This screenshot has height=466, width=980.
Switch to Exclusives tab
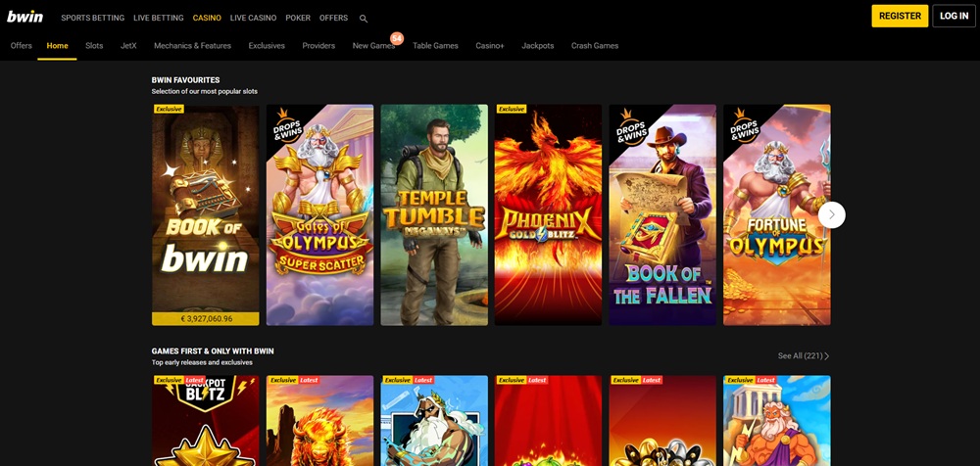pos(267,46)
